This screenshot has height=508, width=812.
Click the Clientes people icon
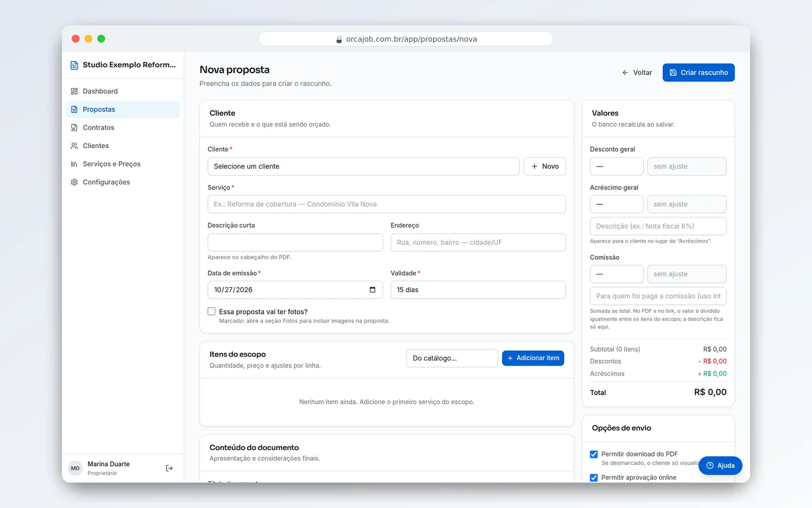tap(74, 146)
